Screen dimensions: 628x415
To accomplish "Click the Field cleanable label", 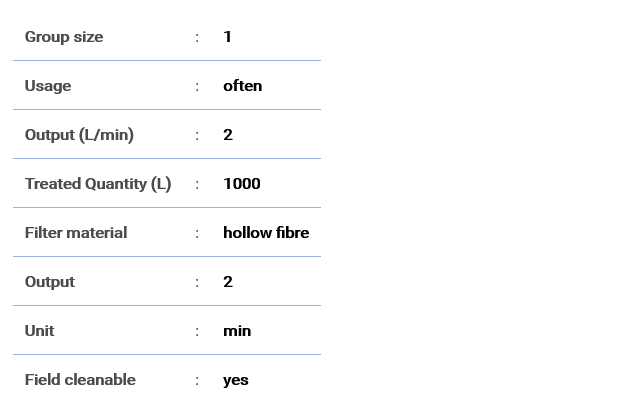I will point(80,380).
